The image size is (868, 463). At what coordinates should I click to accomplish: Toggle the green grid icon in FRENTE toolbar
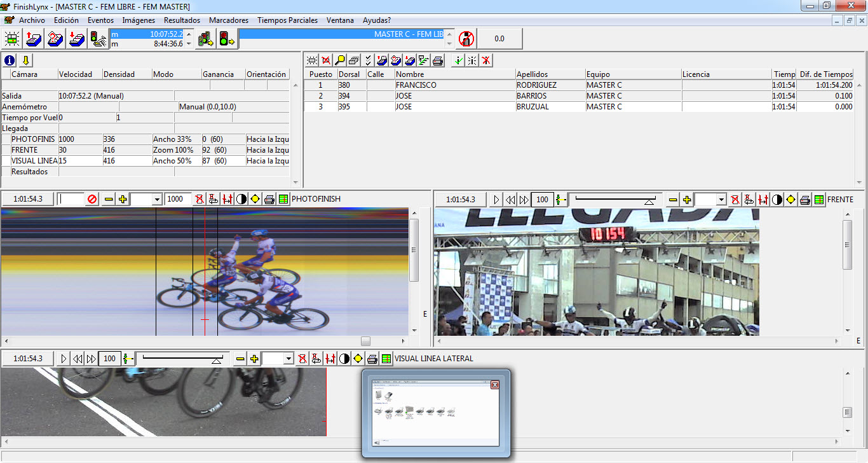pos(819,200)
